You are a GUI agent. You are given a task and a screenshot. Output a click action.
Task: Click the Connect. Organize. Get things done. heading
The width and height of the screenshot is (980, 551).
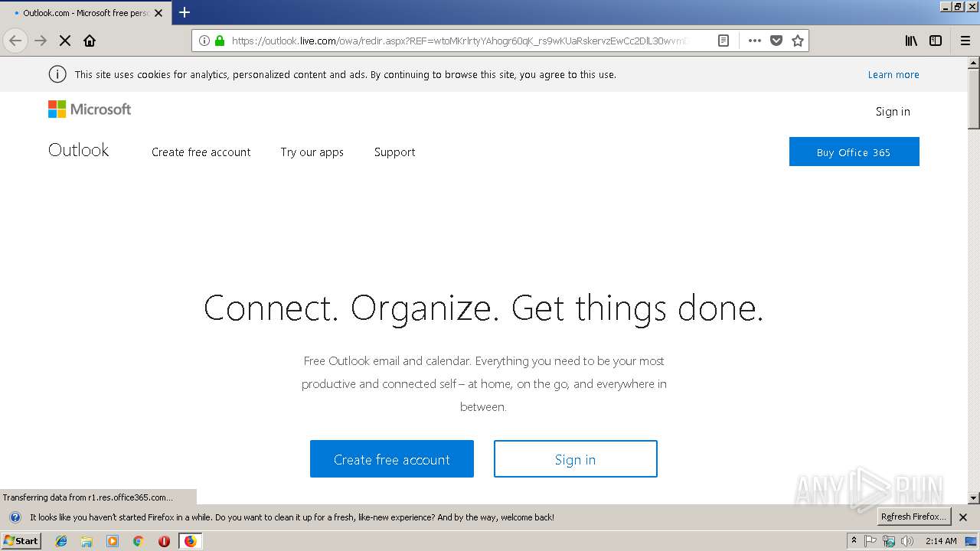(484, 308)
